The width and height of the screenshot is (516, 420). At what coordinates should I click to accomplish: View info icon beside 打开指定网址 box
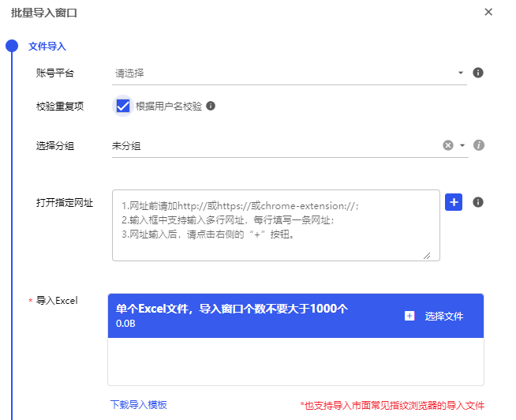pos(478,202)
